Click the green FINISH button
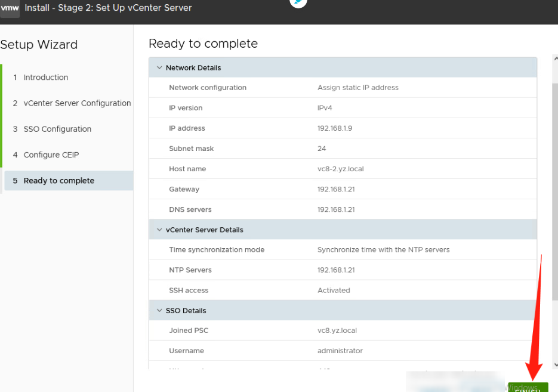Image resolution: width=558 pixels, height=392 pixels. point(528,387)
